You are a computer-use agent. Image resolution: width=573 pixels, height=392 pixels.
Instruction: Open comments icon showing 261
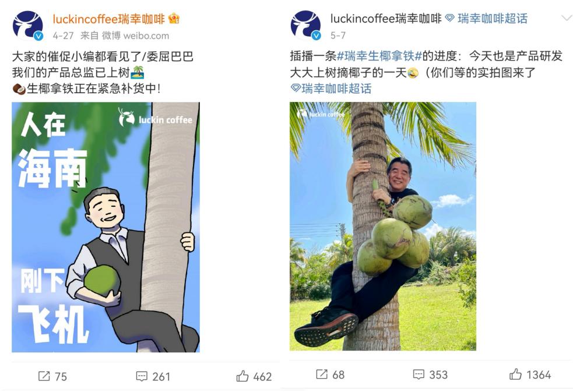click(x=142, y=376)
